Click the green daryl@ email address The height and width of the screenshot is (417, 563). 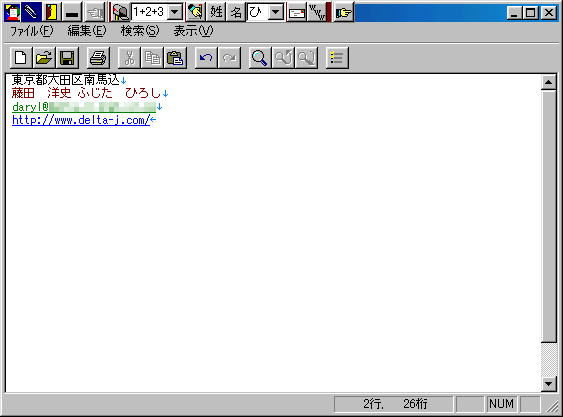(84, 107)
